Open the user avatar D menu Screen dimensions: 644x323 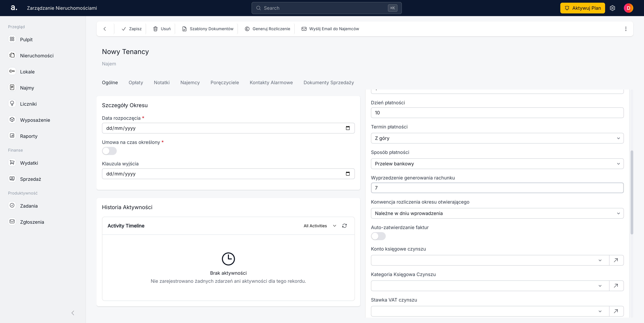pyautogui.click(x=628, y=8)
